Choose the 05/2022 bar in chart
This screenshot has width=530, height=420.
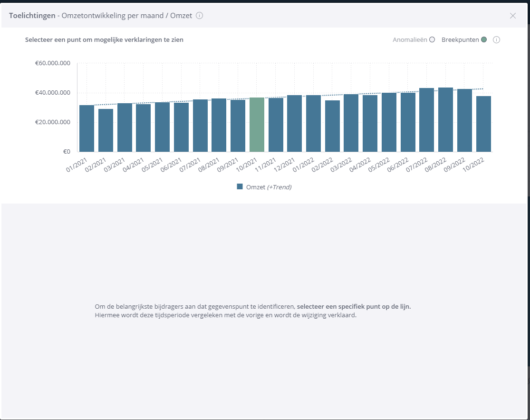coord(389,122)
